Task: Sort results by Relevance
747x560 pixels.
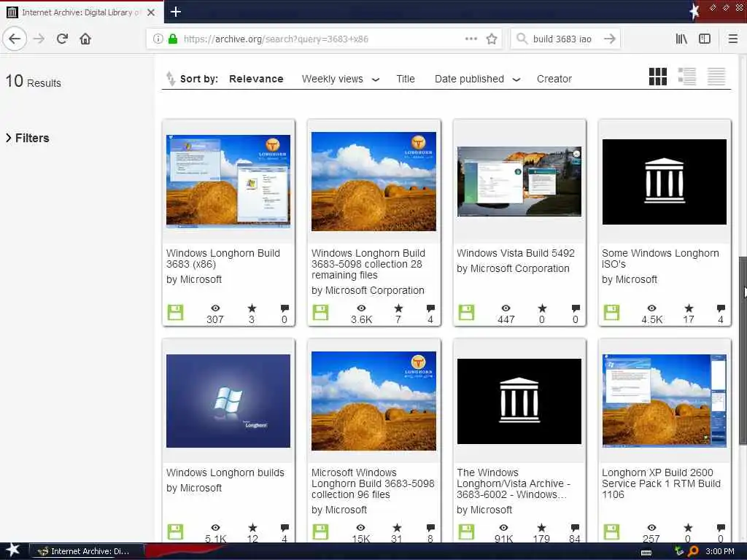Action: [256, 79]
